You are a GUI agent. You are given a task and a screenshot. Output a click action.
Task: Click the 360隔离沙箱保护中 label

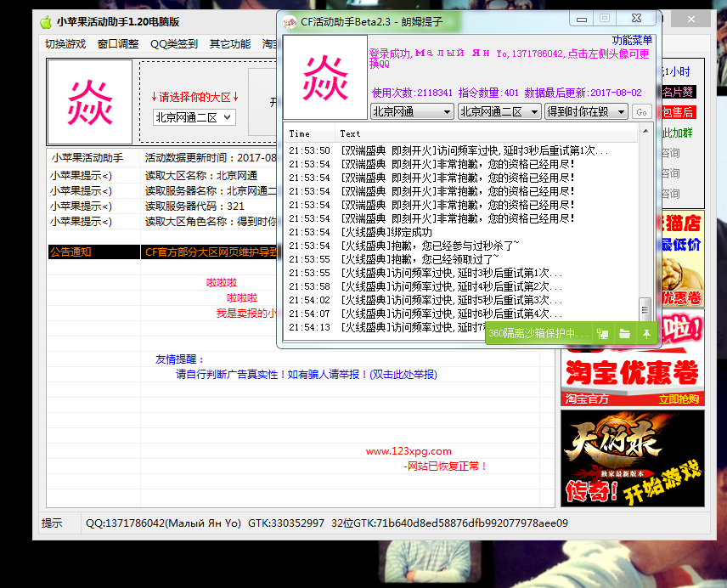click(538, 333)
